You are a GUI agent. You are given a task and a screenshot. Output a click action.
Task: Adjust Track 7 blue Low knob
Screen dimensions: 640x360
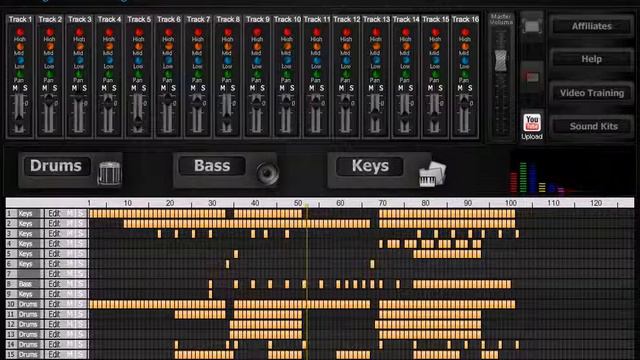[x=198, y=60]
